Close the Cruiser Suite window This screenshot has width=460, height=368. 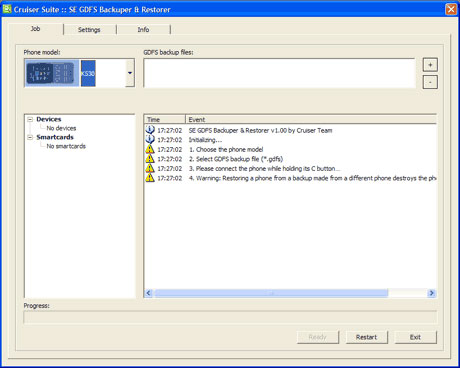451,9
